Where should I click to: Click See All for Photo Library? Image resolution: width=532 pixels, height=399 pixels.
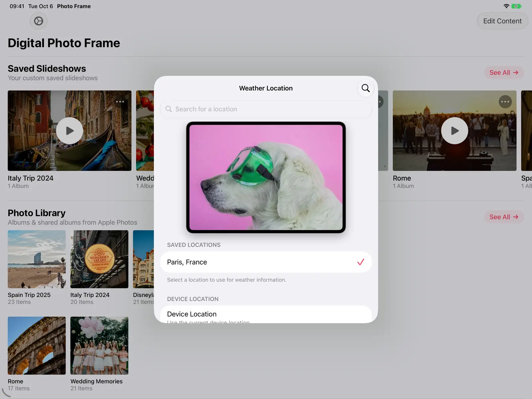pos(504,217)
